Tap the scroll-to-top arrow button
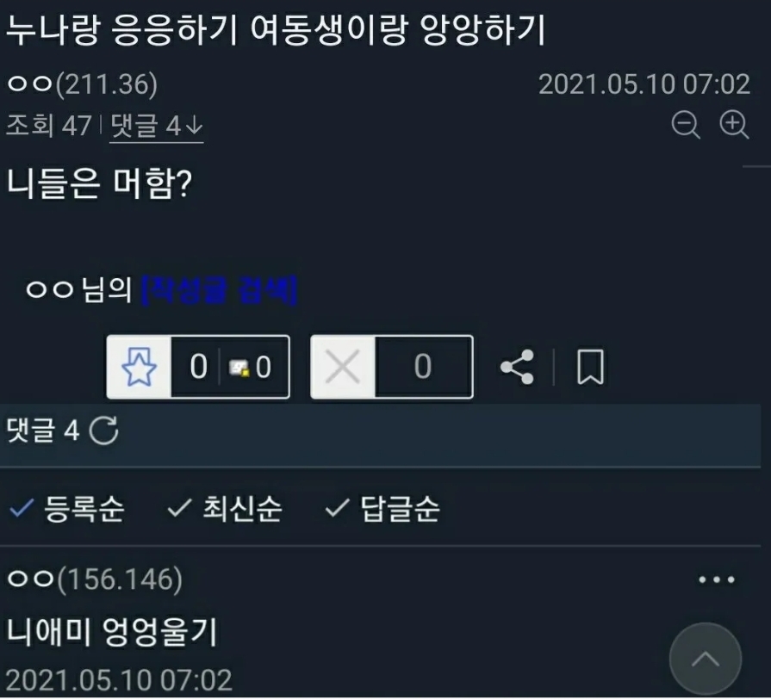The image size is (771, 700). click(x=706, y=660)
